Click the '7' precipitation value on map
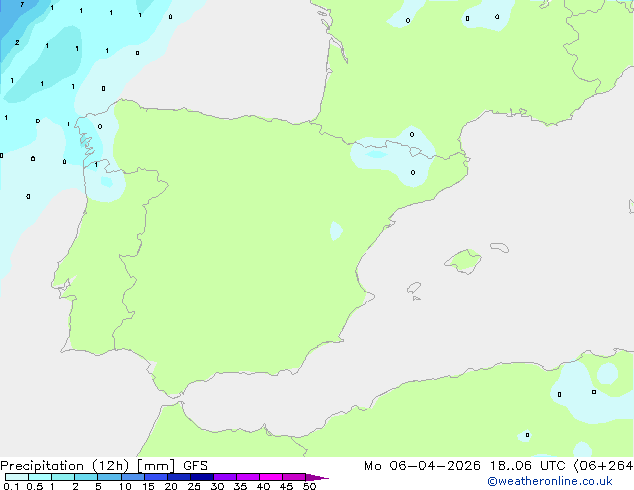The width and height of the screenshot is (634, 490). [x=22, y=4]
